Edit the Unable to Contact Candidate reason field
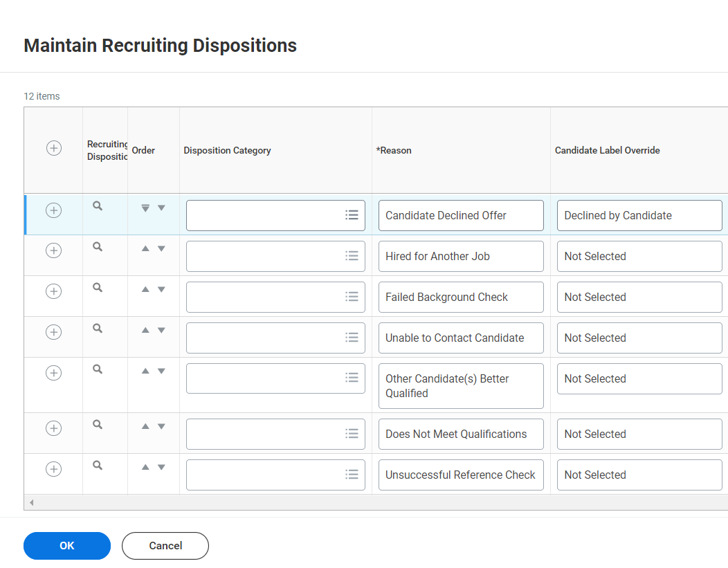Image resolution: width=728 pixels, height=568 pixels. (x=461, y=338)
